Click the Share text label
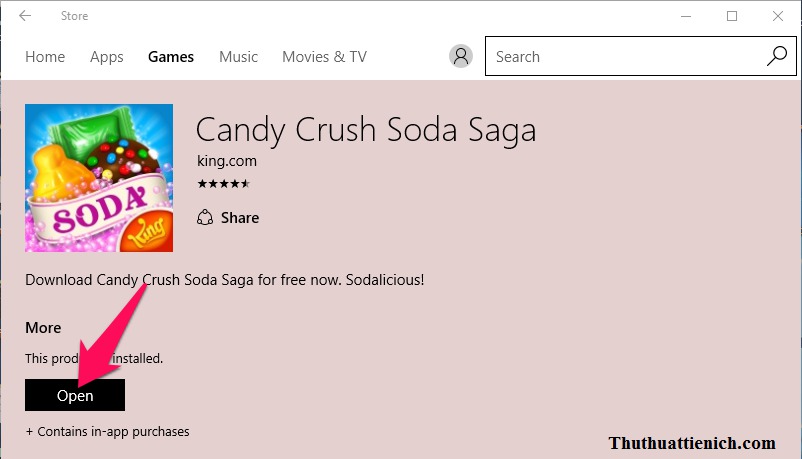The height and width of the screenshot is (459, 802). 240,218
